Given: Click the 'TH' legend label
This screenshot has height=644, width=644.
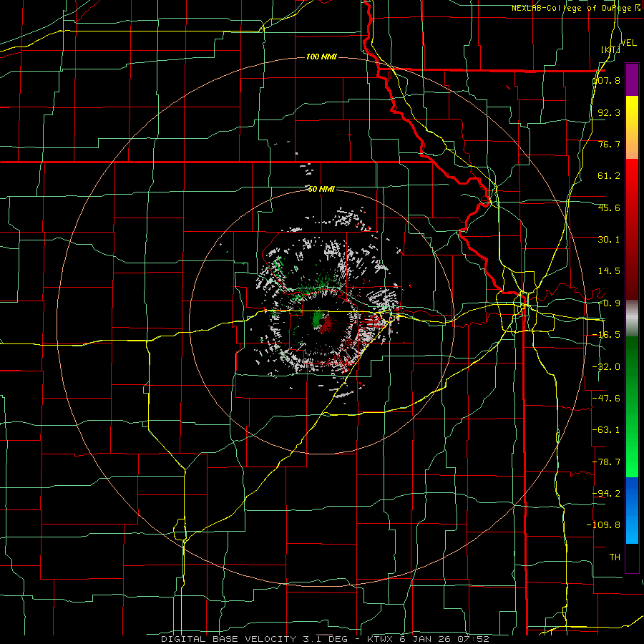Looking at the screenshot, I should tap(615, 557).
